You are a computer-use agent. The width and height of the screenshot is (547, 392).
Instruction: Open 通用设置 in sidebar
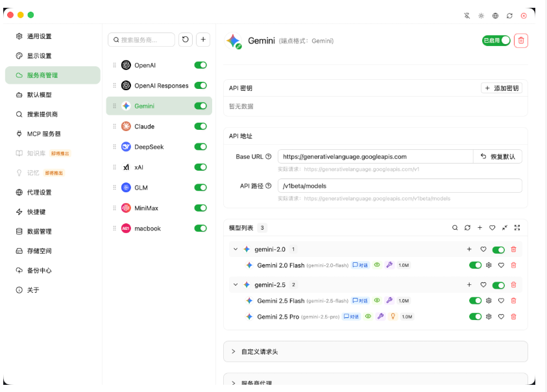53,36
